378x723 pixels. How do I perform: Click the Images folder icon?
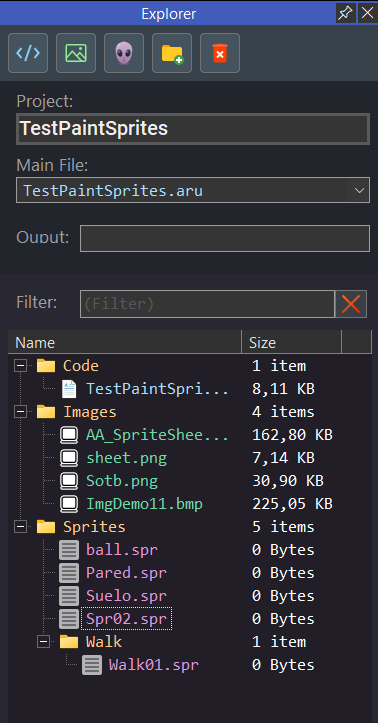(x=46, y=411)
